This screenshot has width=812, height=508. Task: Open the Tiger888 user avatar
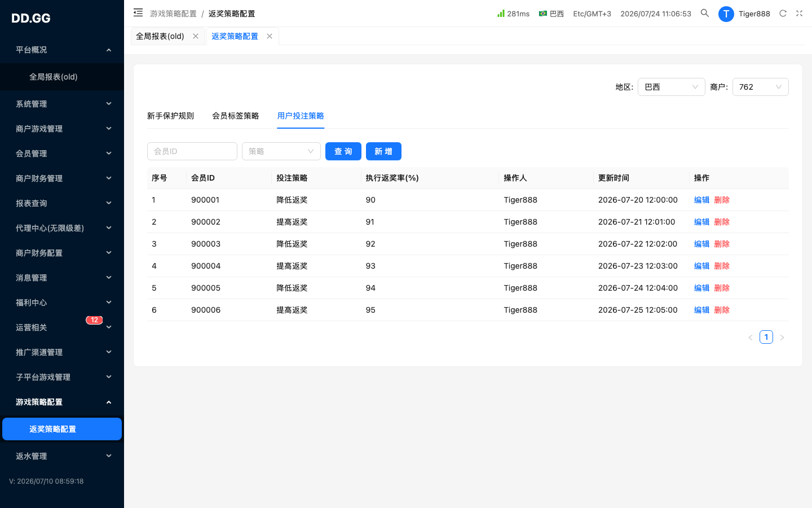coord(726,14)
